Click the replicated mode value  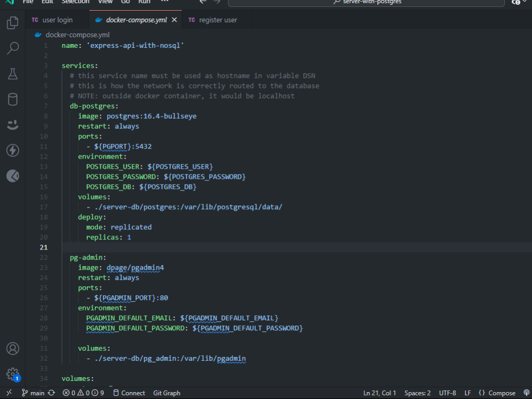pyautogui.click(x=131, y=227)
